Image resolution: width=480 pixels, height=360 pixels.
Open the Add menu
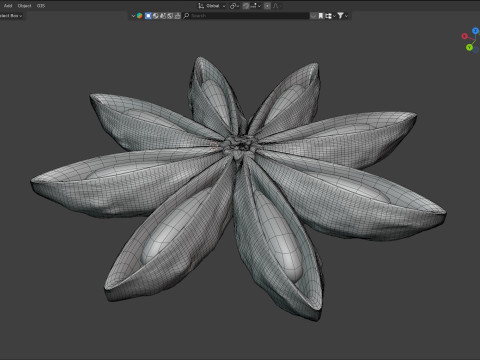(8, 6)
